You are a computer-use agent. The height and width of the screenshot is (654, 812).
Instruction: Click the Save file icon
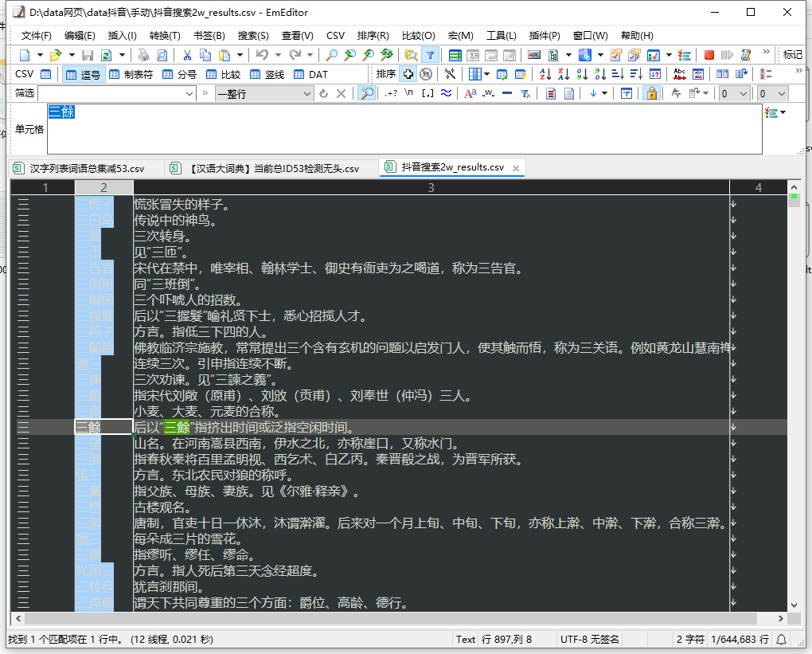pos(88,55)
